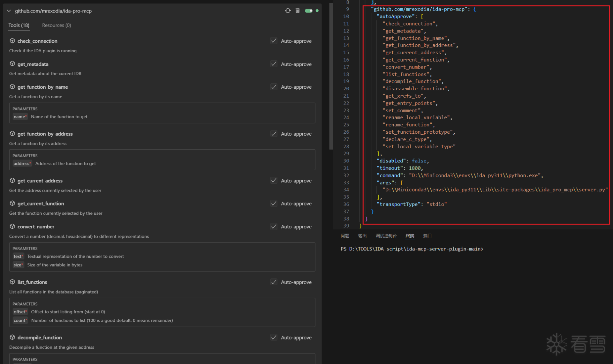The image size is (613, 364).
Task: Click the "transportType": "stdio" line
Action: tap(412, 204)
